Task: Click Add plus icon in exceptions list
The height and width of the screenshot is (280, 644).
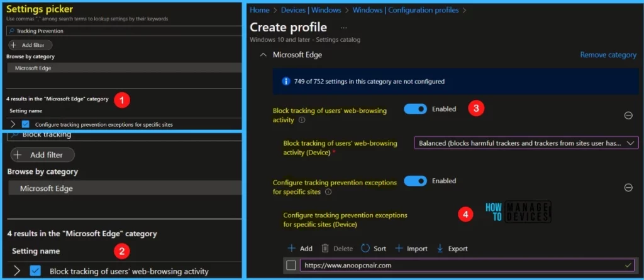Action: (x=291, y=248)
